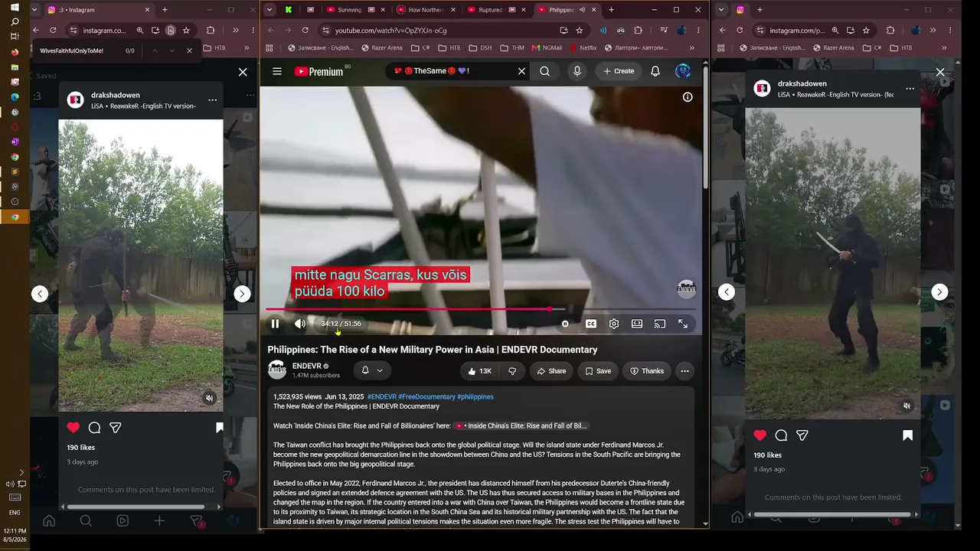Switch to the How Northern browser tab
The image size is (980, 551).
[426, 10]
